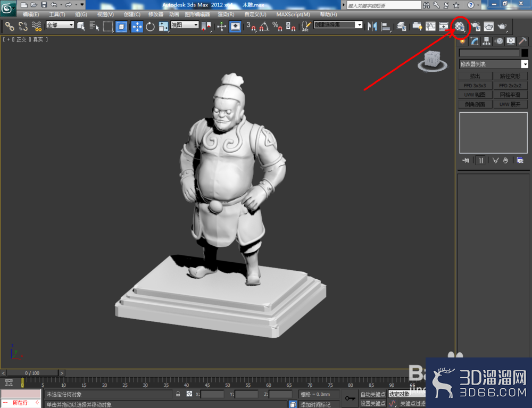The height and width of the screenshot is (408, 532).
Task: Activate the Select and Scale tool
Action: click(163, 27)
